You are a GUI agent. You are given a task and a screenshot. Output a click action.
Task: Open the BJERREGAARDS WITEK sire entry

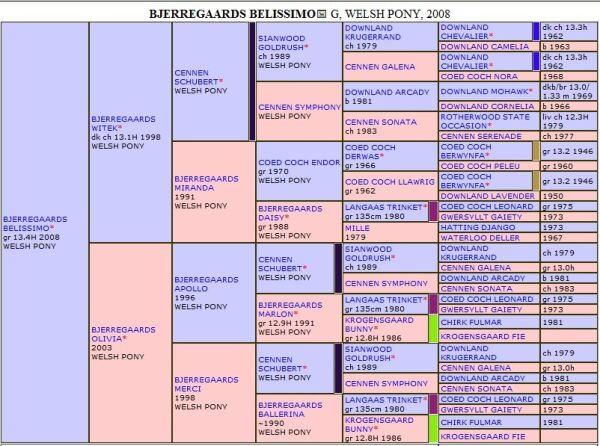pos(123,123)
